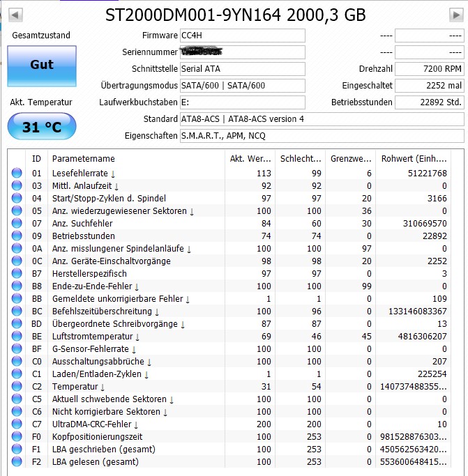This screenshot has height=476, width=468.
Task: Click status orb of Lesefehlerrate row
Action: click(x=17, y=173)
